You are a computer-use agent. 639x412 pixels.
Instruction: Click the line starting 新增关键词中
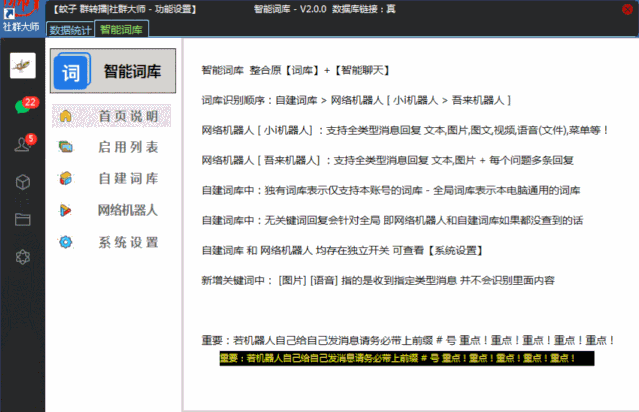pyautogui.click(x=378, y=280)
